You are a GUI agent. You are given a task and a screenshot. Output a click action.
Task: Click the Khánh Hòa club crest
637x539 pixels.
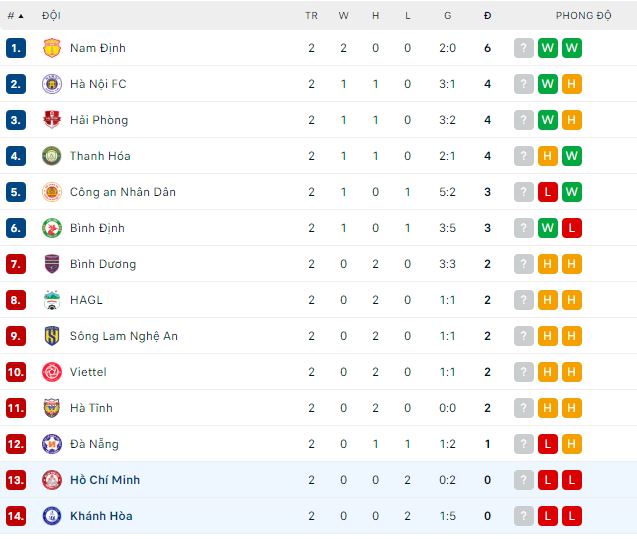point(51,516)
